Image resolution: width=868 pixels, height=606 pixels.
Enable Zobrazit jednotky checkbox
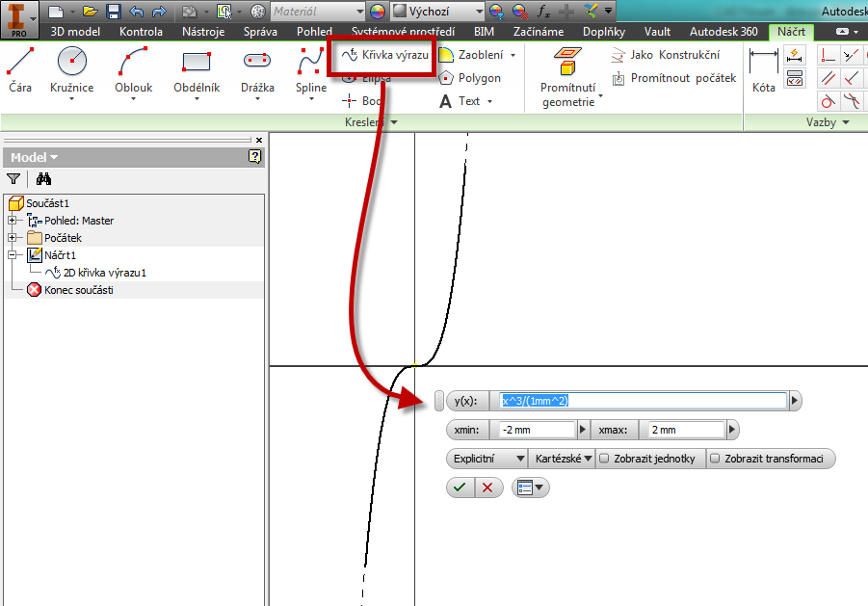pos(604,460)
